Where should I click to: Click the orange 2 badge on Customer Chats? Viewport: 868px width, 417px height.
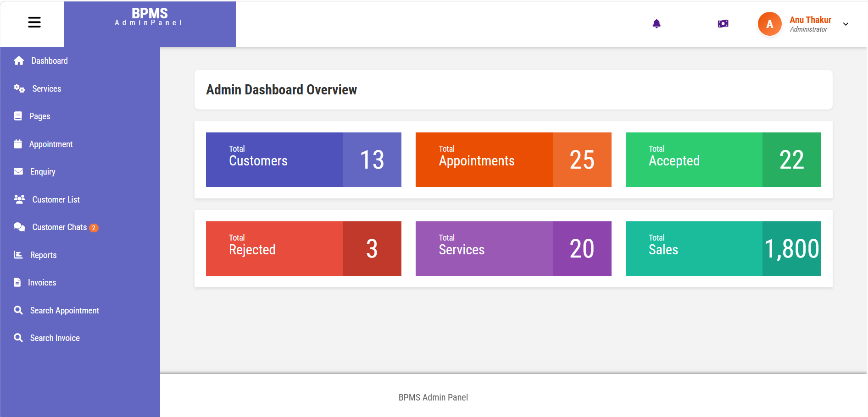[94, 228]
